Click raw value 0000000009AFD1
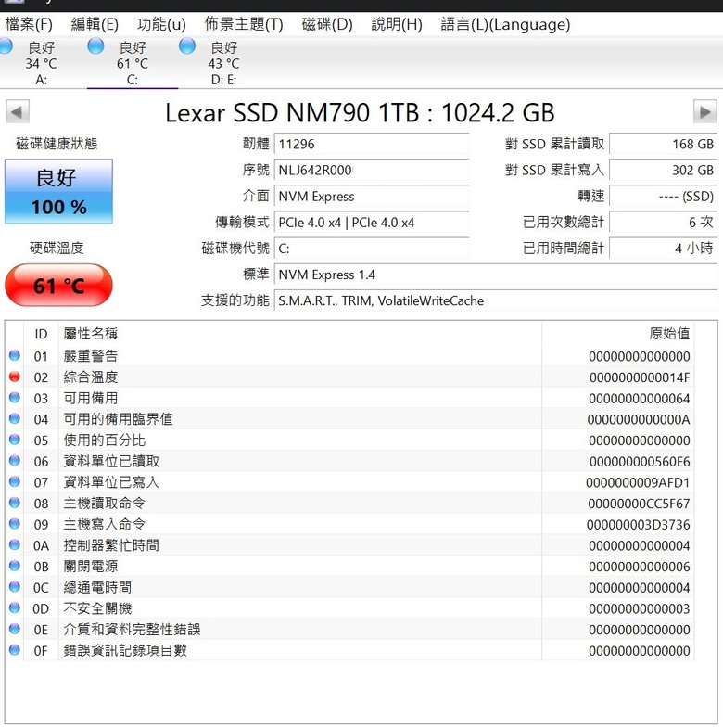The height and width of the screenshot is (728, 723). click(638, 483)
